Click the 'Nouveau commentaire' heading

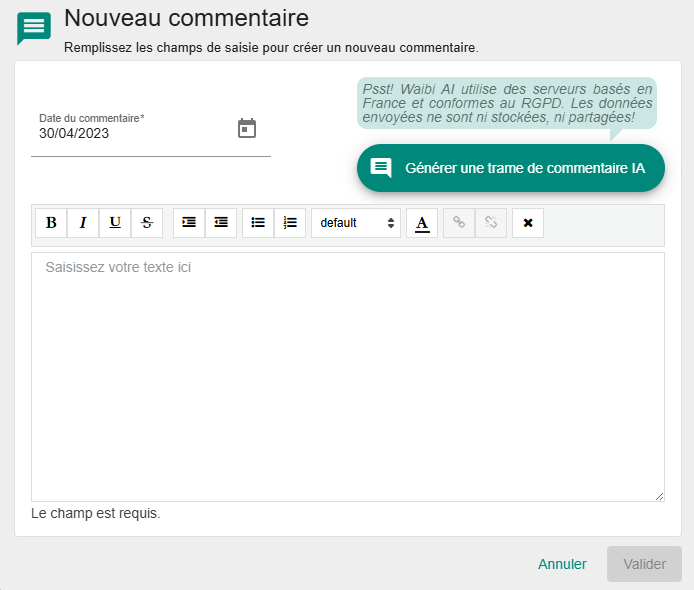coord(186,18)
